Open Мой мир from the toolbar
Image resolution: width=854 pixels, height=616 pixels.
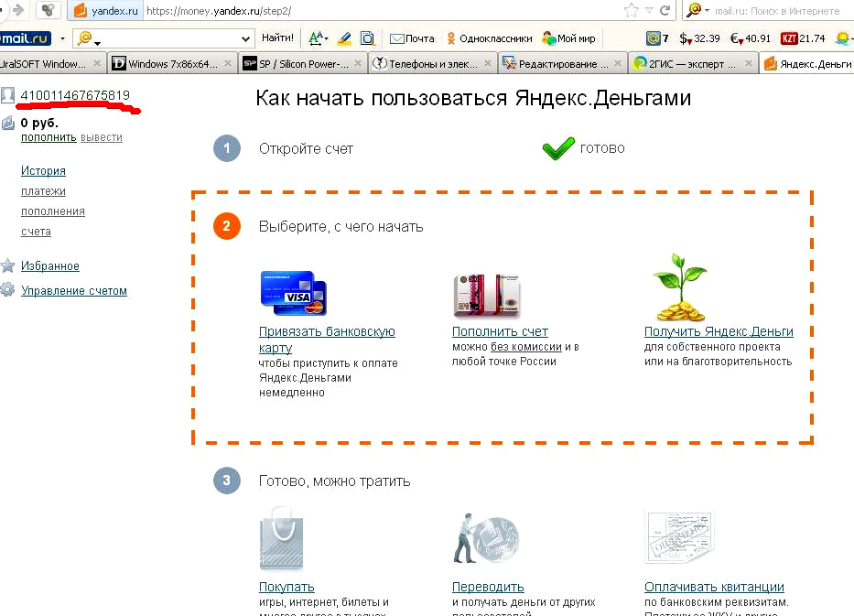click(568, 38)
